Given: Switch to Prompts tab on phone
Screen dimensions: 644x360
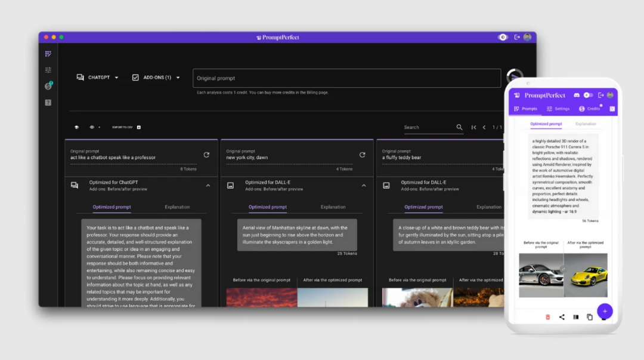Looking at the screenshot, I should [x=525, y=109].
